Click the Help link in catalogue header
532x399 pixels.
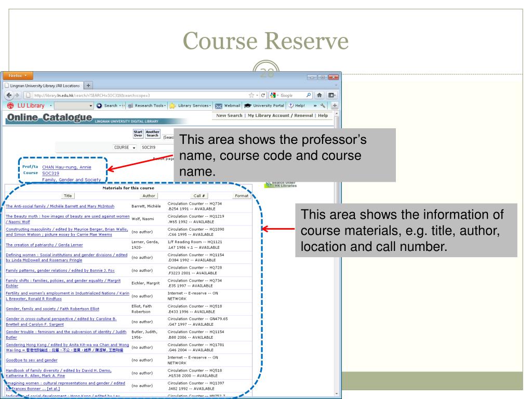323,115
